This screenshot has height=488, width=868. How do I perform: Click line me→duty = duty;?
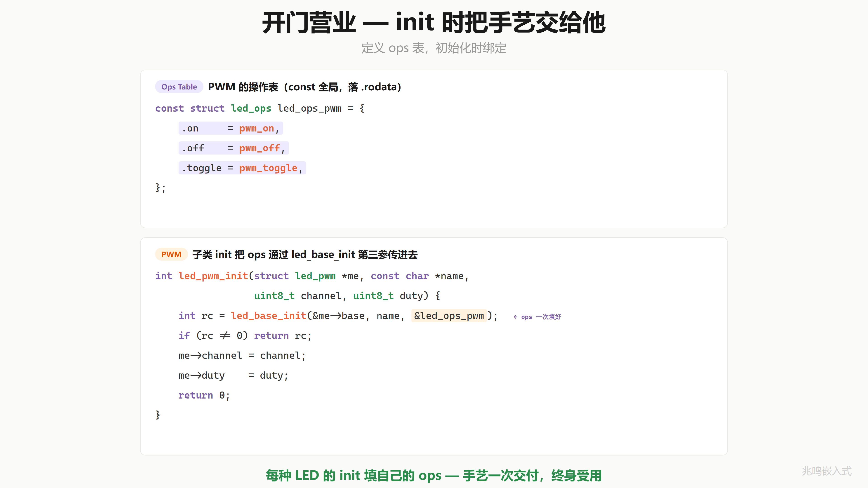233,375
